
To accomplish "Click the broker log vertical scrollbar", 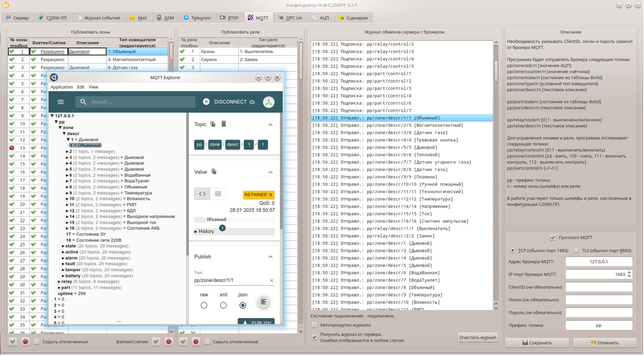I will pyautogui.click(x=496, y=71).
